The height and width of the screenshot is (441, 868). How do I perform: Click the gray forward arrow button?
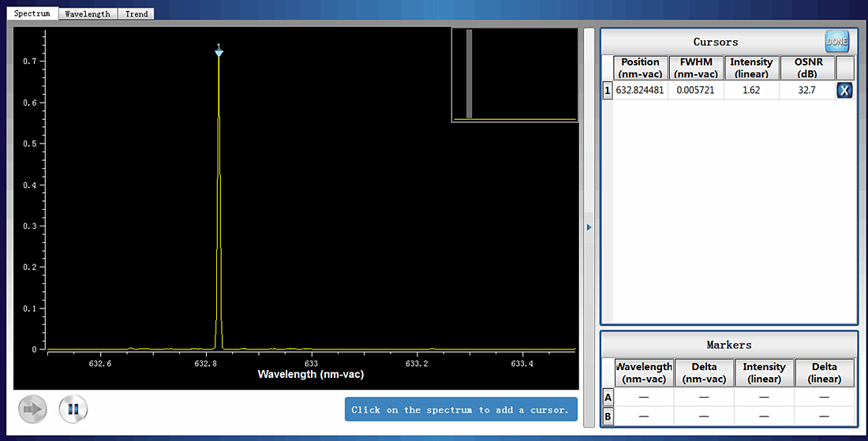(x=32, y=409)
